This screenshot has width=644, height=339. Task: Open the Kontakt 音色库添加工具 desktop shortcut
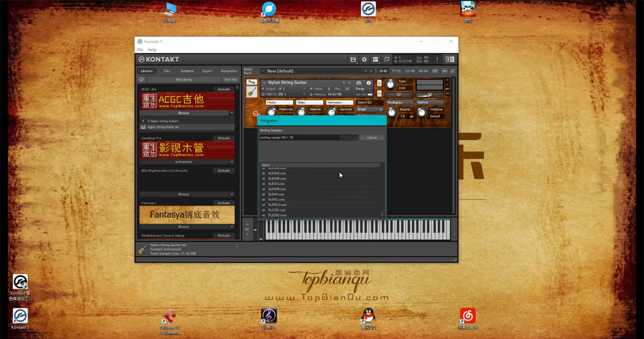pos(20,287)
